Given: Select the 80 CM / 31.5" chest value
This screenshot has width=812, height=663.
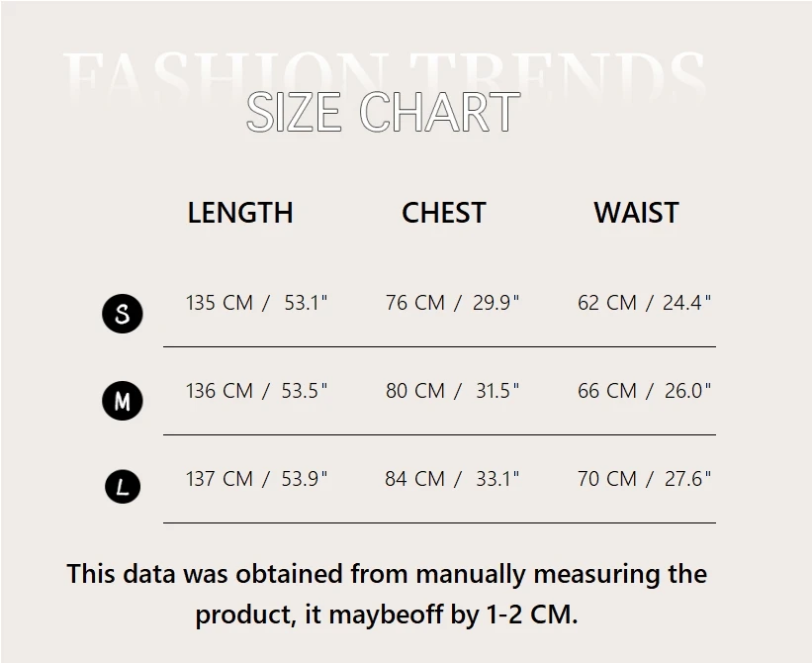Looking at the screenshot, I should pyautogui.click(x=452, y=391).
